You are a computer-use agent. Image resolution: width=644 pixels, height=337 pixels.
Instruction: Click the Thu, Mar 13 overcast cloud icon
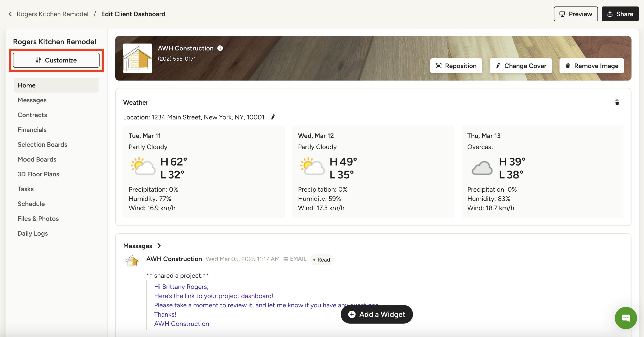coord(482,168)
